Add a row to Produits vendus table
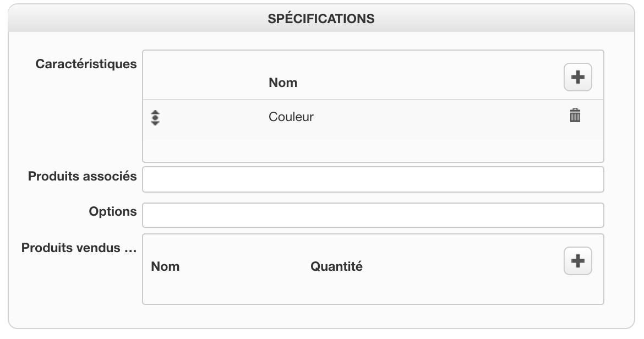The image size is (644, 339). (577, 261)
